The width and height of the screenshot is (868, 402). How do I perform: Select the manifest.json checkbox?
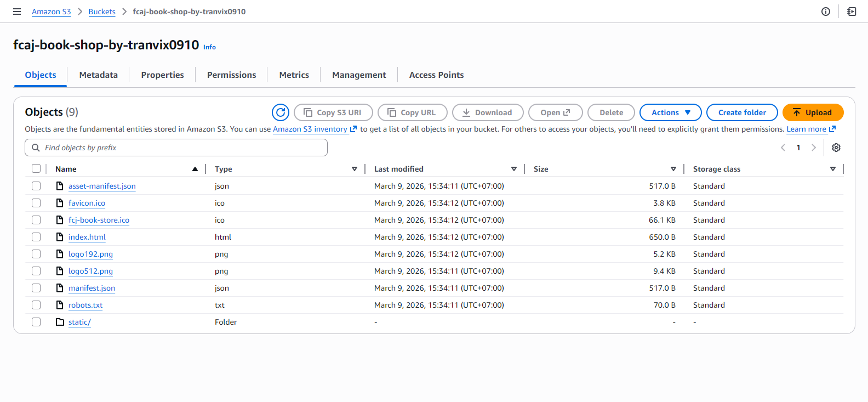(x=36, y=288)
